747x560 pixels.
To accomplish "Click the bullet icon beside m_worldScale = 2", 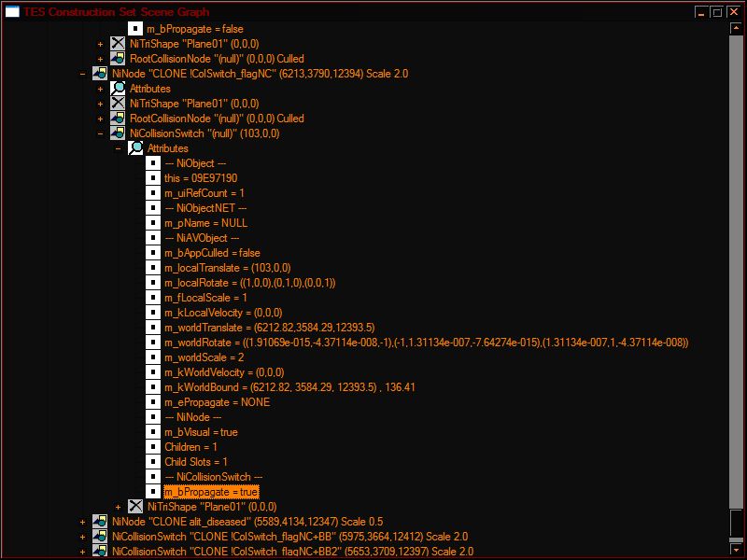I will 153,357.
